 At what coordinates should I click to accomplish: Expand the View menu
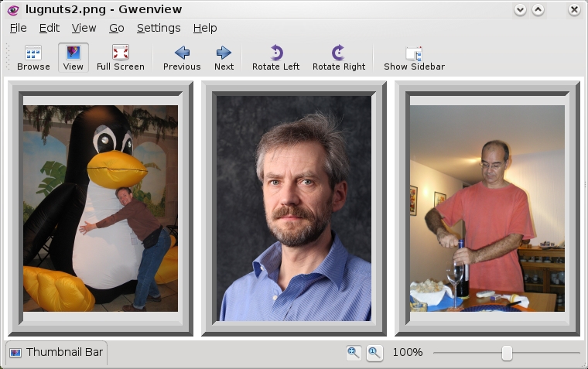pyautogui.click(x=84, y=28)
